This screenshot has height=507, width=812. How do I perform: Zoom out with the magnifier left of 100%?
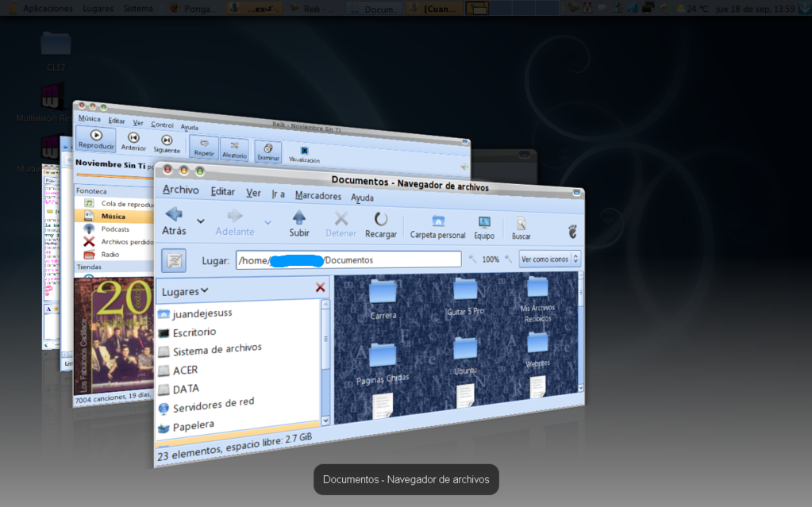[x=472, y=259]
